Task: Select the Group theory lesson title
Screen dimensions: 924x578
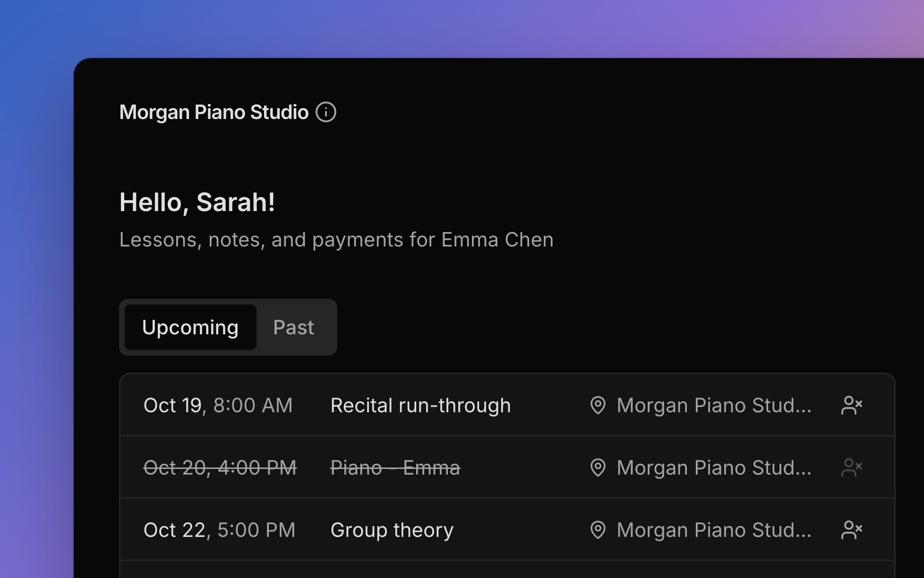Action: tap(392, 530)
